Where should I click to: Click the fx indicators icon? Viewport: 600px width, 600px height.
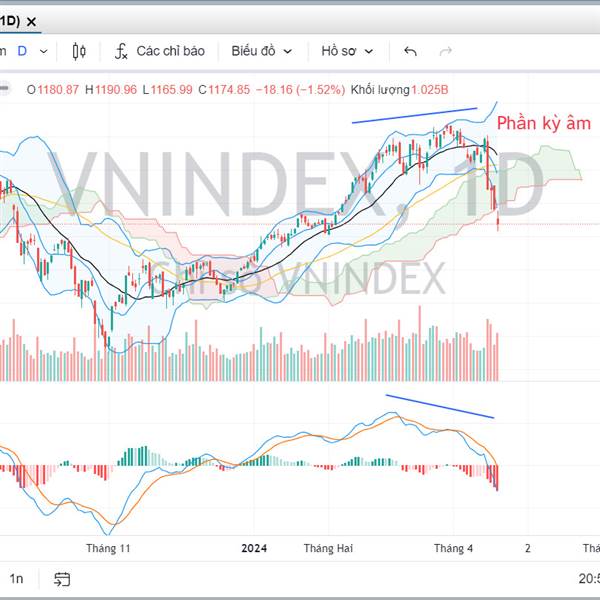pyautogui.click(x=121, y=51)
